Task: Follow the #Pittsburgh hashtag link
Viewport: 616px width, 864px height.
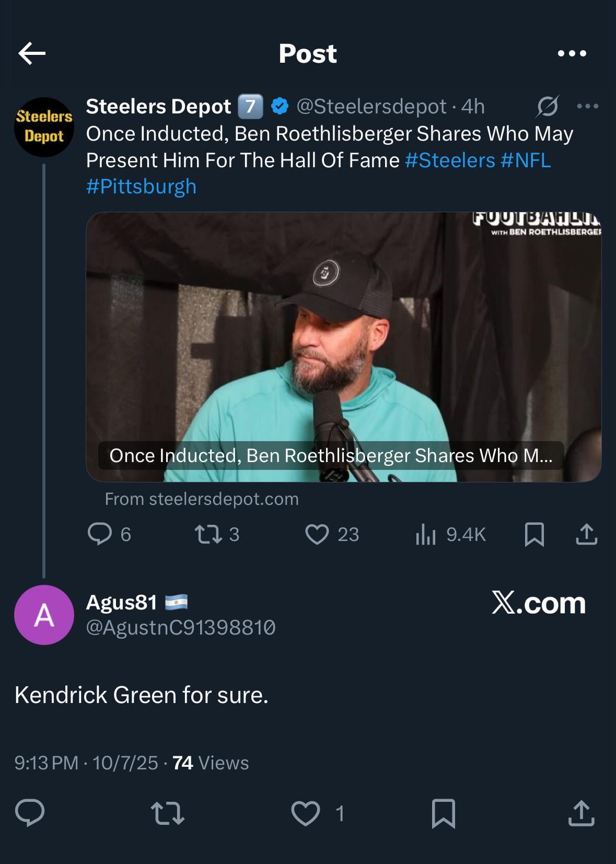Action: 141,187
